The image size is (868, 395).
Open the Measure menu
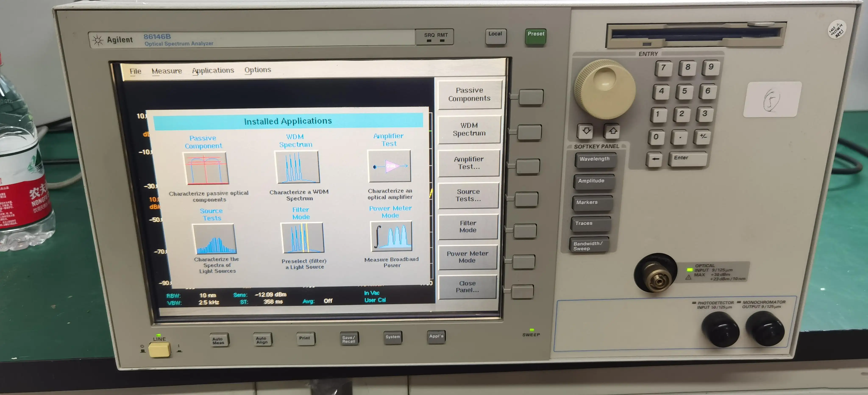click(x=166, y=71)
